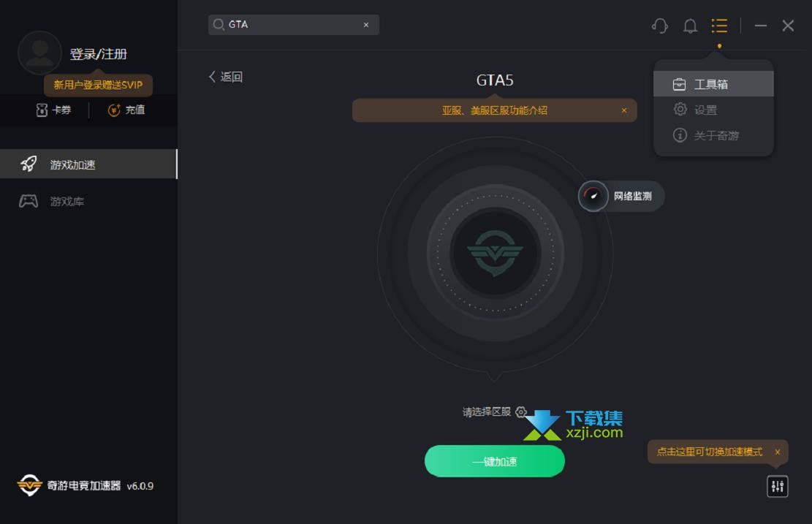Start acceleration with 一键加速 button

[495, 461]
